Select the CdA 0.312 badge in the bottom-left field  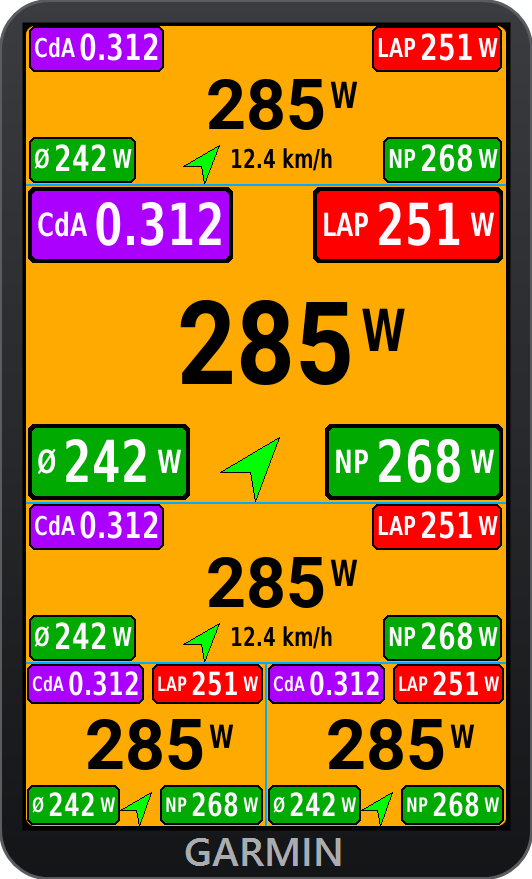coord(85,684)
